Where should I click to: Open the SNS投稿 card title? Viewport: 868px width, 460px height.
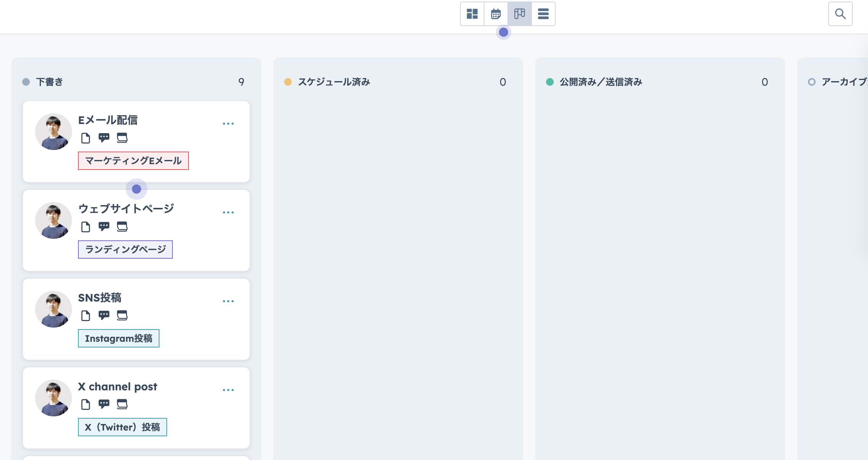pos(100,298)
